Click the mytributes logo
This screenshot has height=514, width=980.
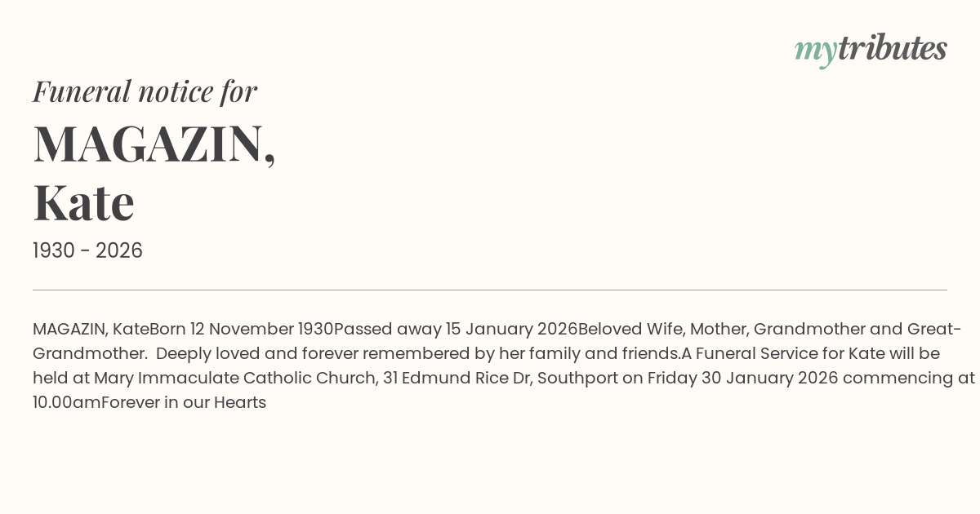(x=870, y=49)
